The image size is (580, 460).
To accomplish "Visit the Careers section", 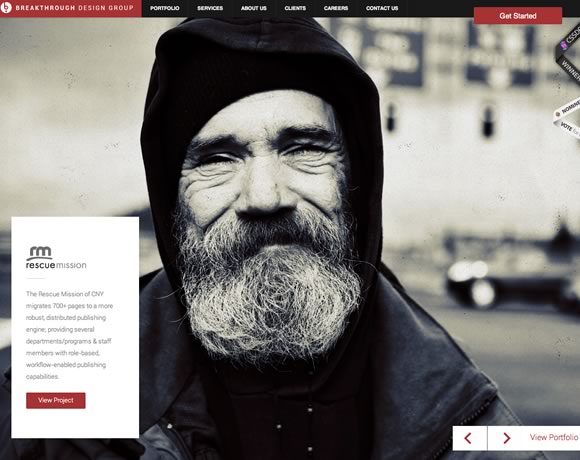I will [x=336, y=8].
